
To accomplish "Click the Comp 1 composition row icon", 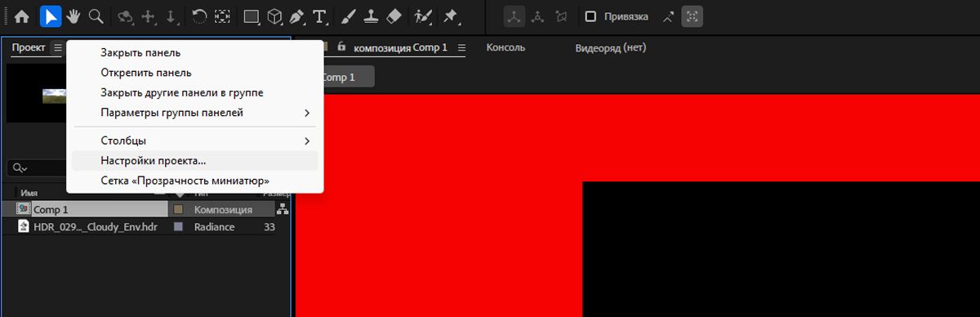I will click(24, 209).
